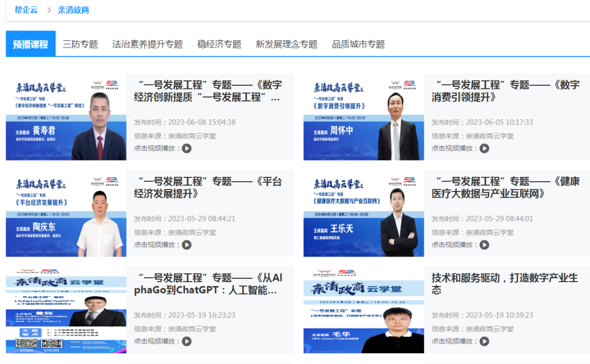Viewport: 590px width, 364px height.
Task: Click the 王乐天 course thumbnail
Action: (x=363, y=214)
